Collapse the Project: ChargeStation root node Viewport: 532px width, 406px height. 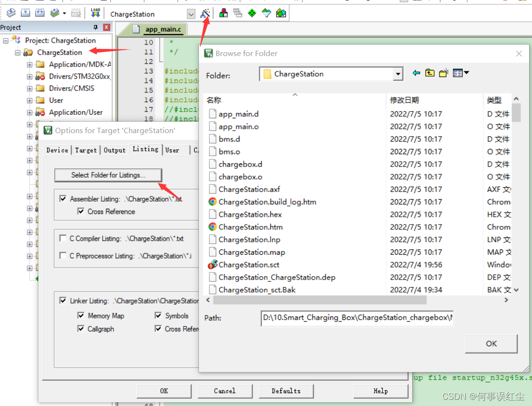pos(5,41)
